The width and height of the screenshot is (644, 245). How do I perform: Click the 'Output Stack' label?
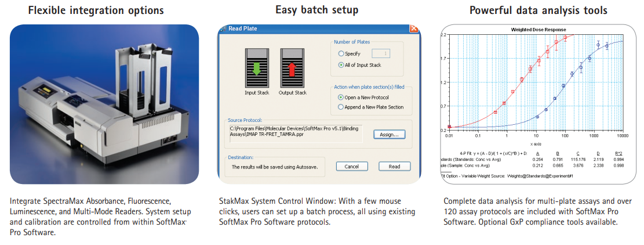click(x=292, y=92)
